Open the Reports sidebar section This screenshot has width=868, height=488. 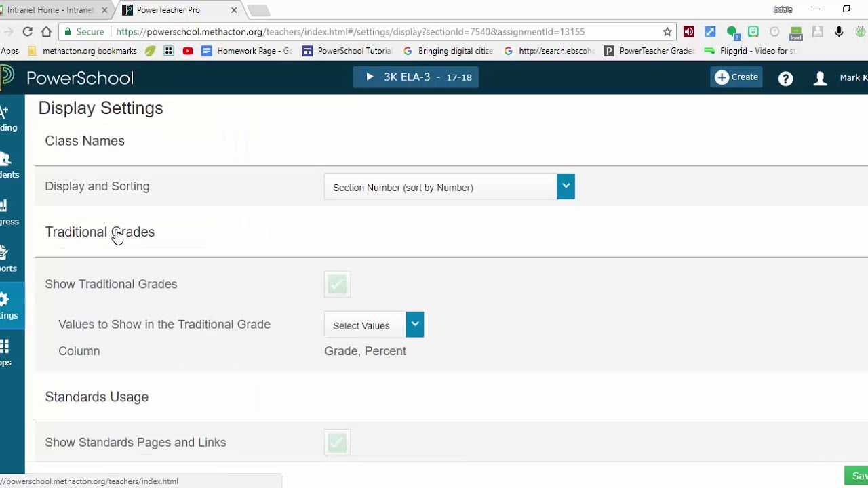[8, 259]
